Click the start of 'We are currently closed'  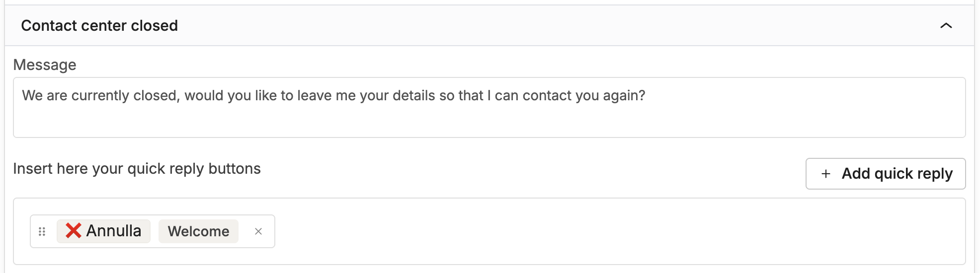click(x=23, y=95)
